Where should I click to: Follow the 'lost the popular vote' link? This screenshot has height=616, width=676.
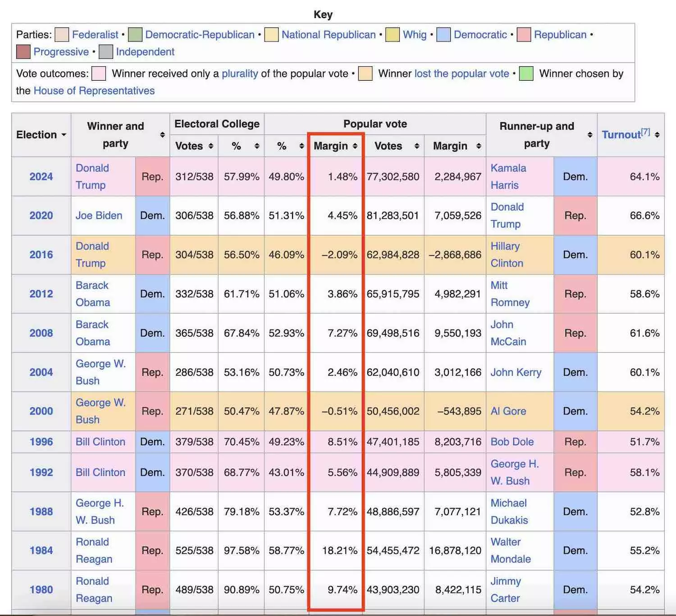point(462,74)
